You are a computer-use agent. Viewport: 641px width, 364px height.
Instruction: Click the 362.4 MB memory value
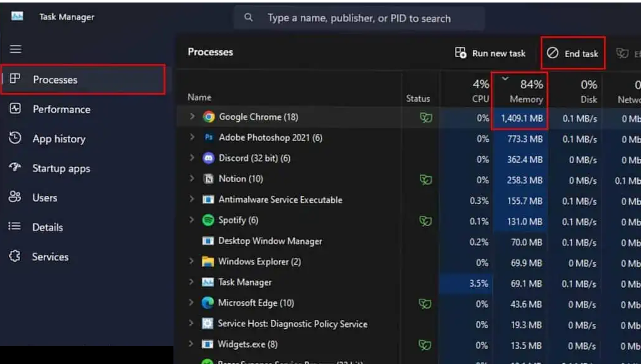point(525,160)
